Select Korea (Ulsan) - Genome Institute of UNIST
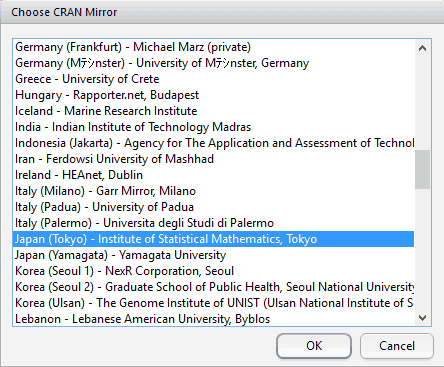The height and width of the screenshot is (367, 444). click(213, 303)
